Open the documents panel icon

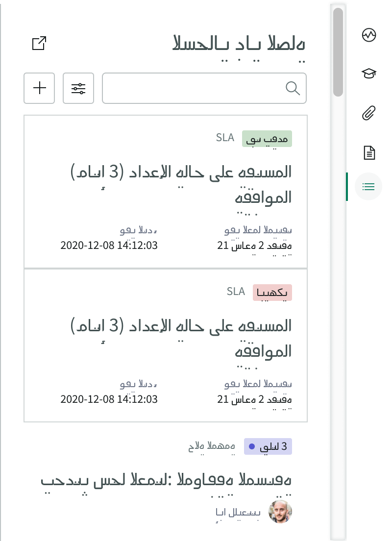368,152
